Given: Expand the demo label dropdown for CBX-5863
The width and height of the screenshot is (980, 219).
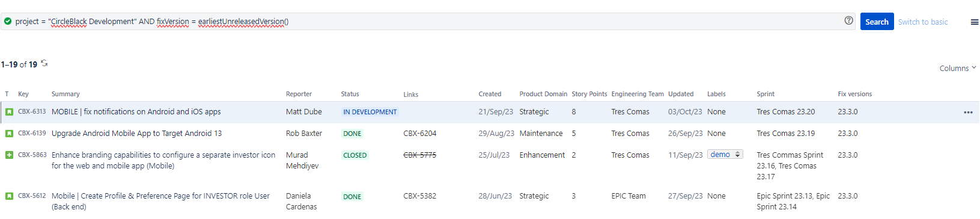Looking at the screenshot, I should (725, 155).
